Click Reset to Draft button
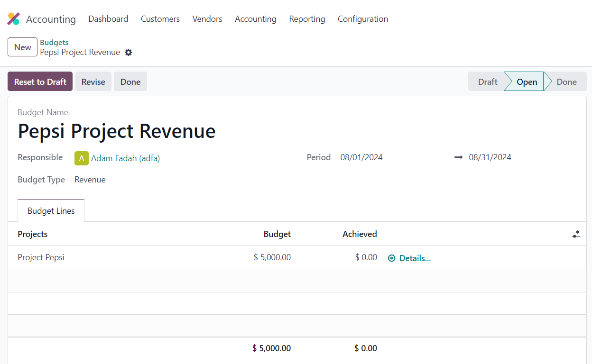Image resolution: width=592 pixels, height=364 pixels. point(40,82)
